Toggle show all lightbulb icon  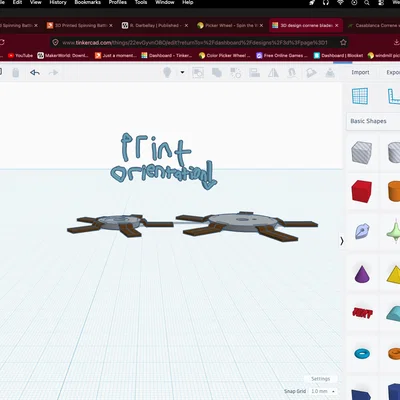[167, 72]
